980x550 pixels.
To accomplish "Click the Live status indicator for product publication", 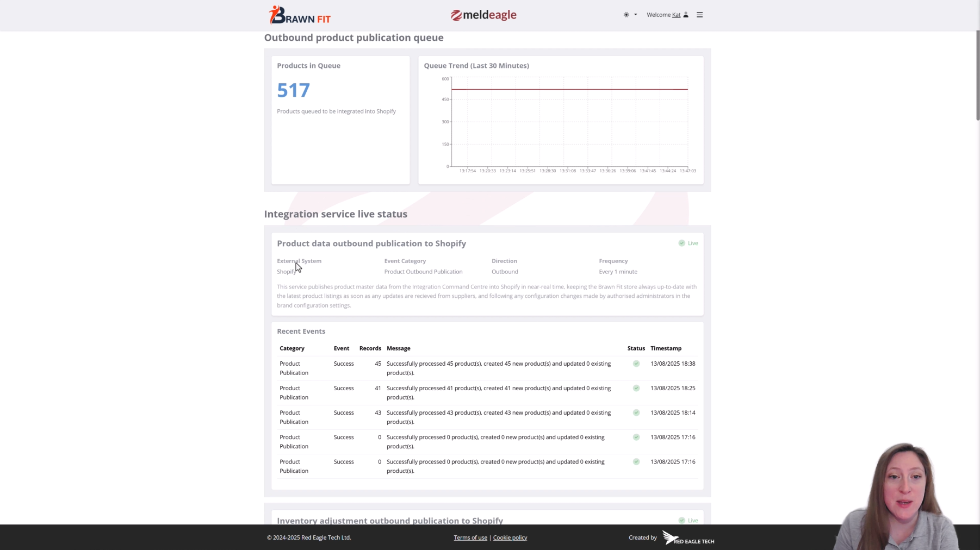I will click(687, 243).
